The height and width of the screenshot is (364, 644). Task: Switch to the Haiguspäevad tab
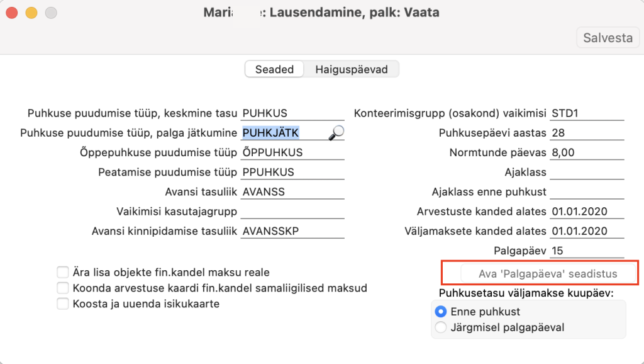coord(352,69)
